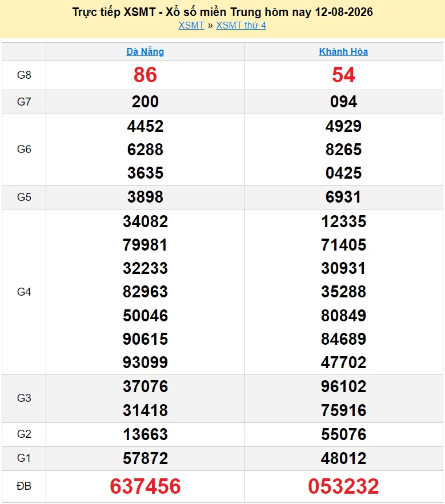The width and height of the screenshot is (445, 504).
Task: Select Đà Nẵng special prize 637456
Action: click(145, 486)
